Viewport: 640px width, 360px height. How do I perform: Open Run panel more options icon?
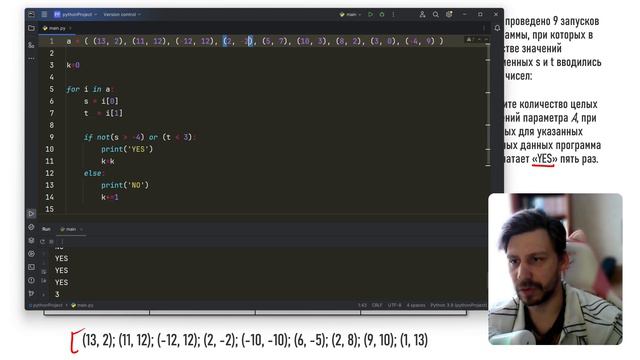(62, 242)
